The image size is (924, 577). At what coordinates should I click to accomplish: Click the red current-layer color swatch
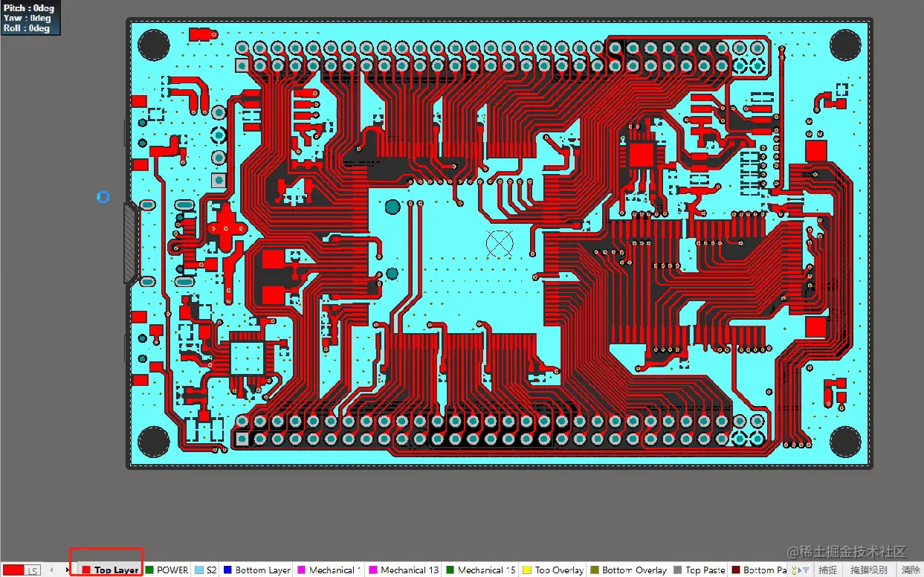pyautogui.click(x=13, y=570)
